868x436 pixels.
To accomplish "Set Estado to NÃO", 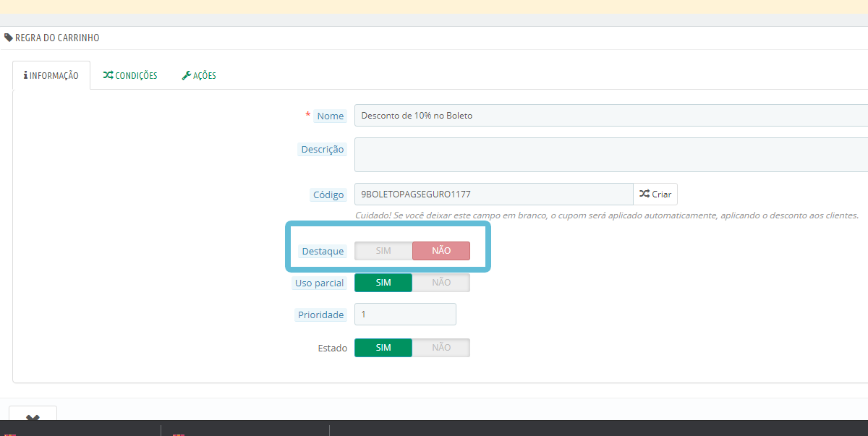I will [441, 348].
